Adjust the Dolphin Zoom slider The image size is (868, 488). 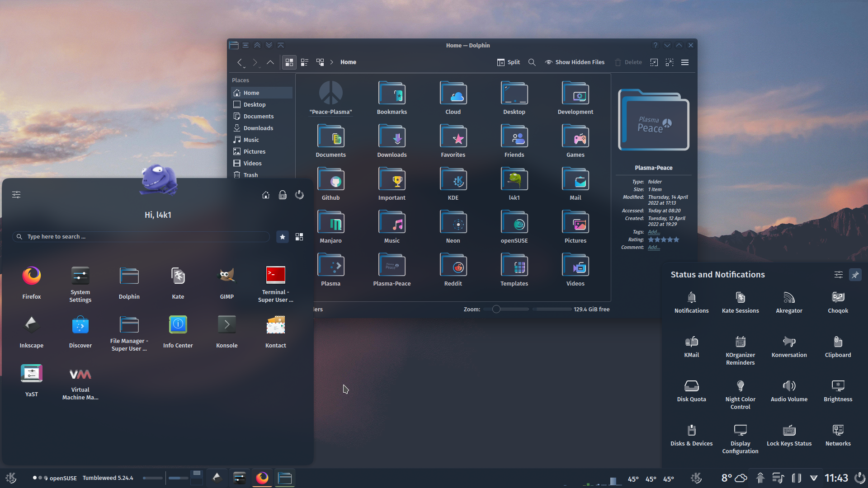tap(505, 310)
